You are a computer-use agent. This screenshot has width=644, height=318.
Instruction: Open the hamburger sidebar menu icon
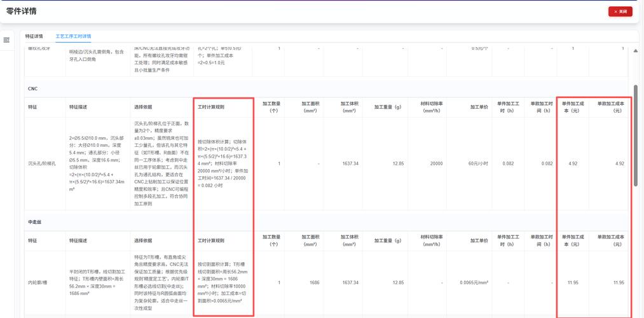pyautogui.click(x=6, y=40)
